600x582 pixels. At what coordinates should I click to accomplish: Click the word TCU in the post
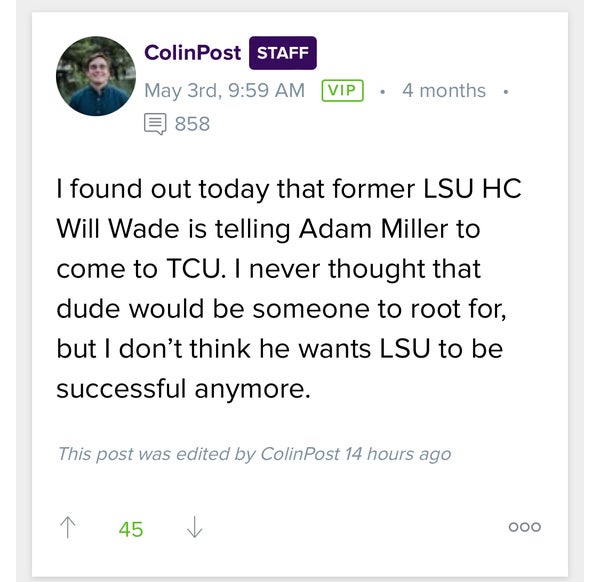tap(195, 269)
